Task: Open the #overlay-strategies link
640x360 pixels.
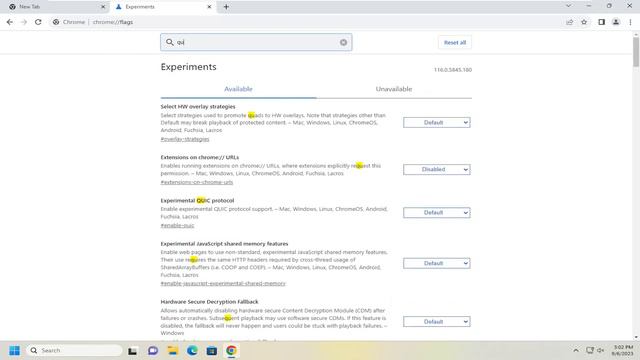Action: [x=185, y=139]
